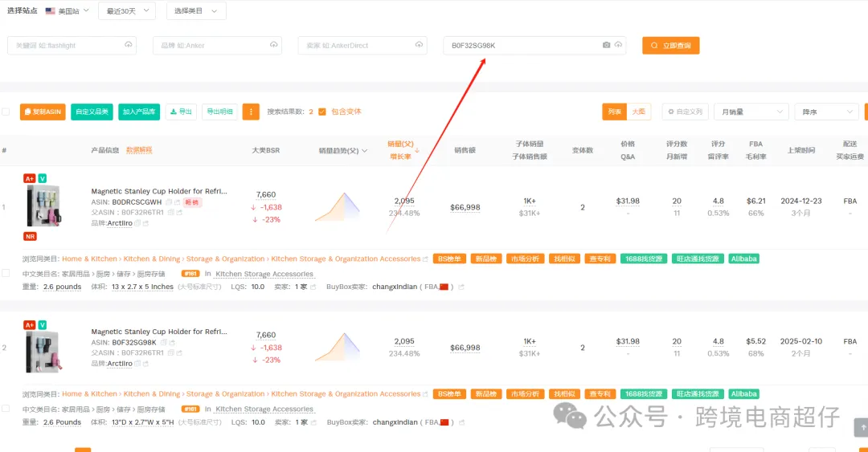
Task: Click 1688找货源 tag in first product row
Action: 644,259
